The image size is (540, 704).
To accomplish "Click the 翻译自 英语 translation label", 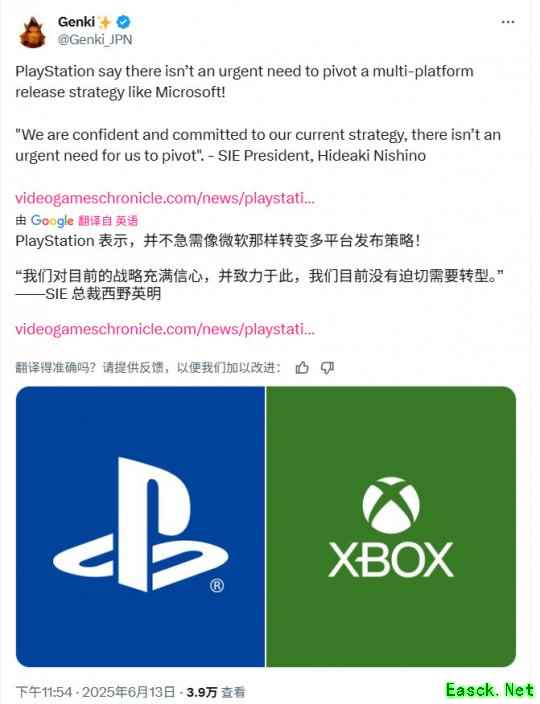I will tap(108, 220).
